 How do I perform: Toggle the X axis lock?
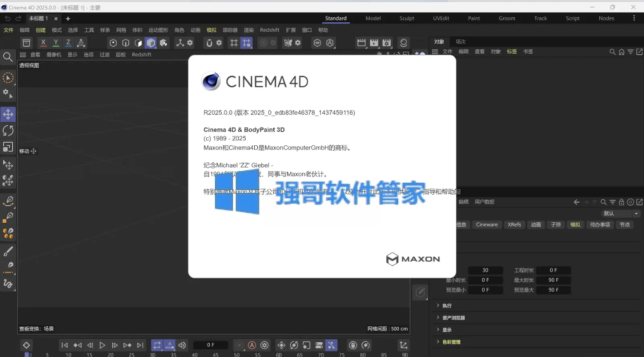click(x=43, y=43)
